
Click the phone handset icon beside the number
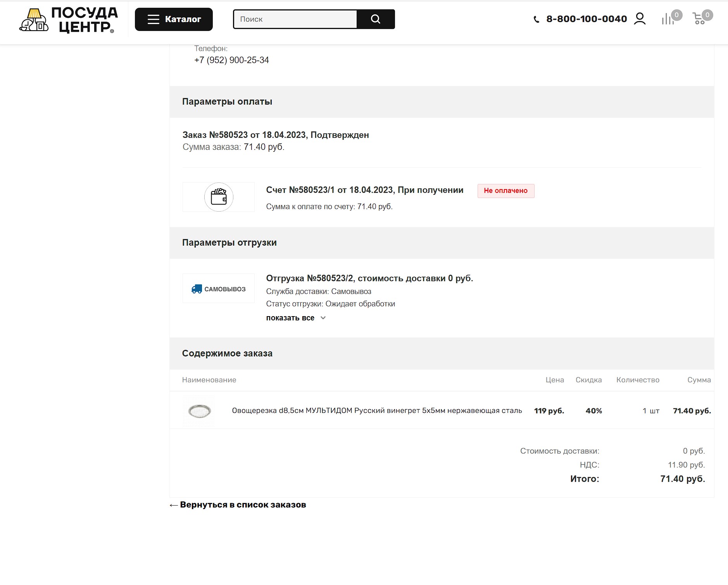coord(537,19)
